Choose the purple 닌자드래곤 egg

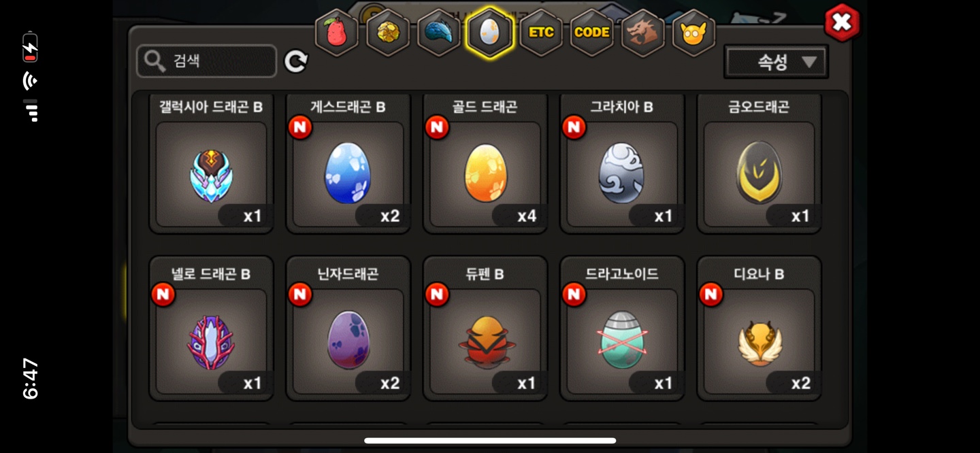click(348, 329)
